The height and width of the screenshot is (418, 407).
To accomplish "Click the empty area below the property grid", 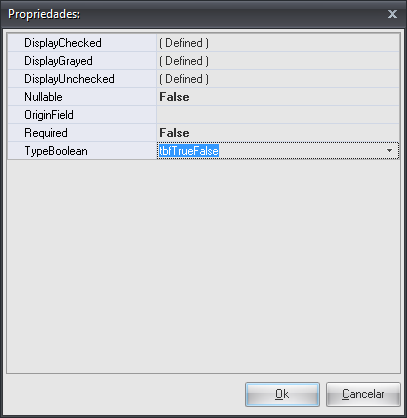I will point(203,266).
